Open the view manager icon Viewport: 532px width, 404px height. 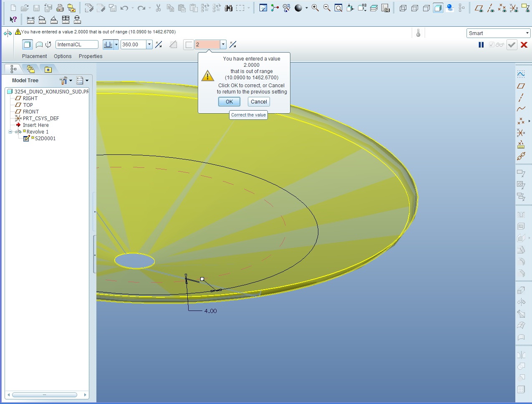[x=386, y=8]
